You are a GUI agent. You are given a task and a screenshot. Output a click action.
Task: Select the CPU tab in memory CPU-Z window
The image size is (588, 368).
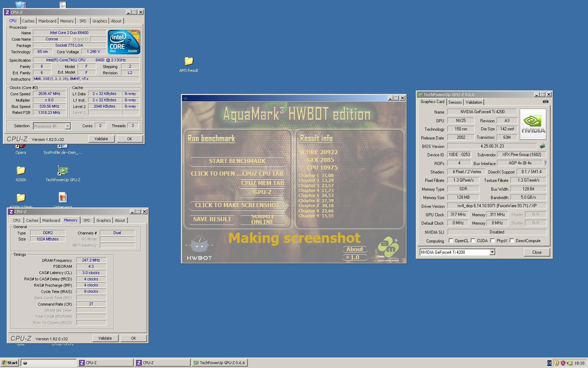pos(16,220)
